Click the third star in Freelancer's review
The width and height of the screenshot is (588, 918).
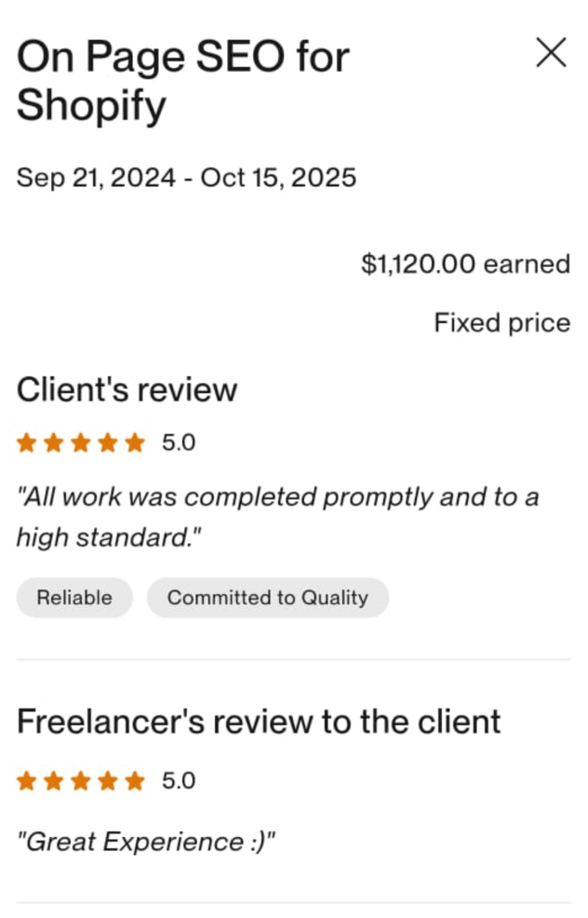(x=81, y=781)
